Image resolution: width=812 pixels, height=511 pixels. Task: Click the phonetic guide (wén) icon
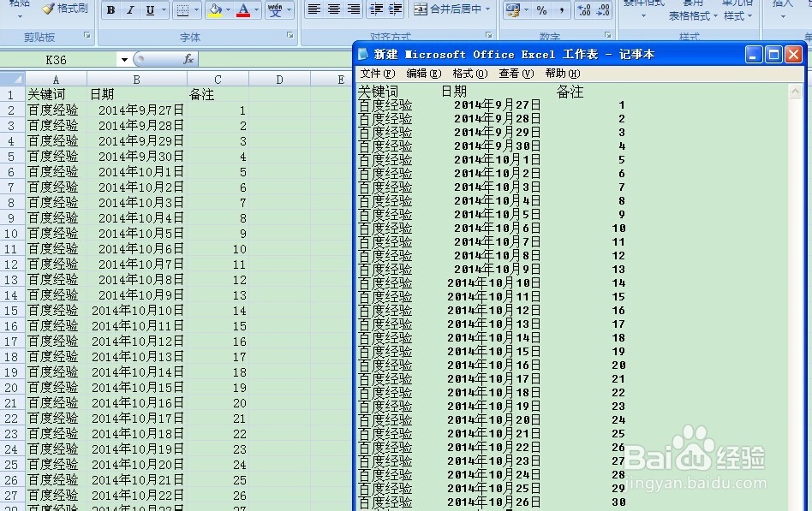click(275, 9)
